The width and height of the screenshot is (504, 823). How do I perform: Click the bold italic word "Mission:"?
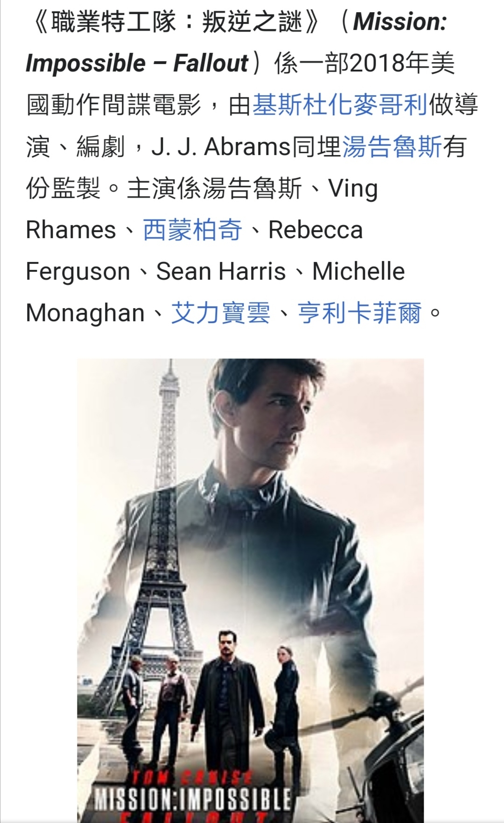(x=400, y=22)
